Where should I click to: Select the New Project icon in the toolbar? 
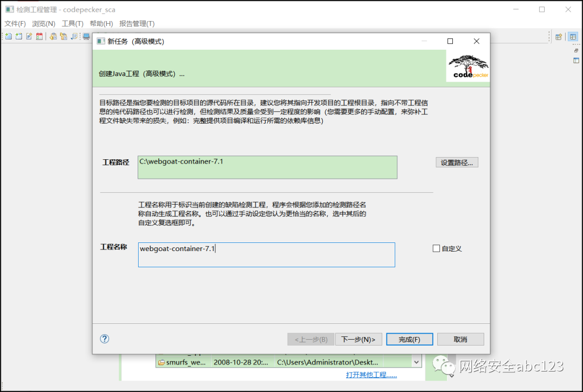click(8, 36)
